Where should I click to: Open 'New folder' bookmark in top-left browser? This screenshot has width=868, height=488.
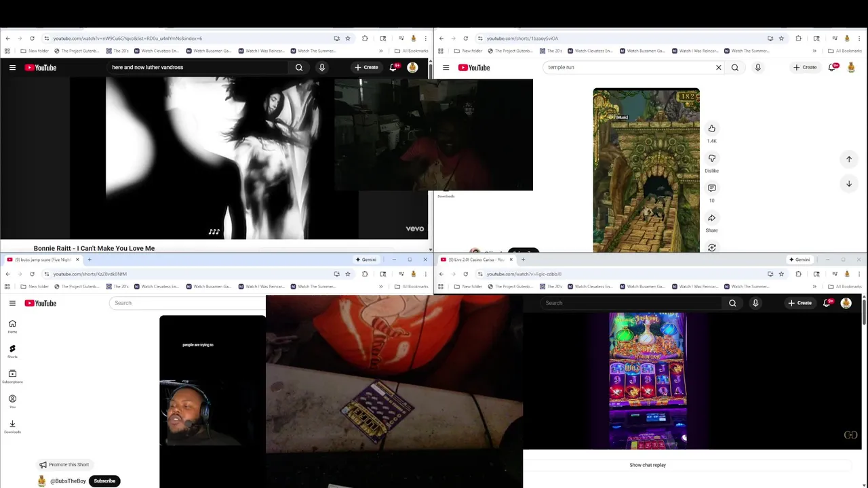[35, 51]
